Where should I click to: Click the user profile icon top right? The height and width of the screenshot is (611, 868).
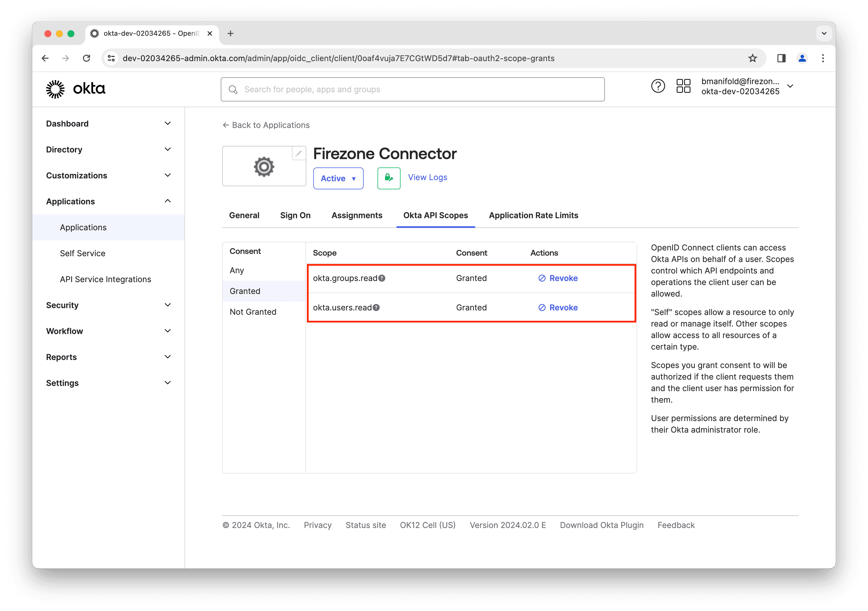point(802,58)
